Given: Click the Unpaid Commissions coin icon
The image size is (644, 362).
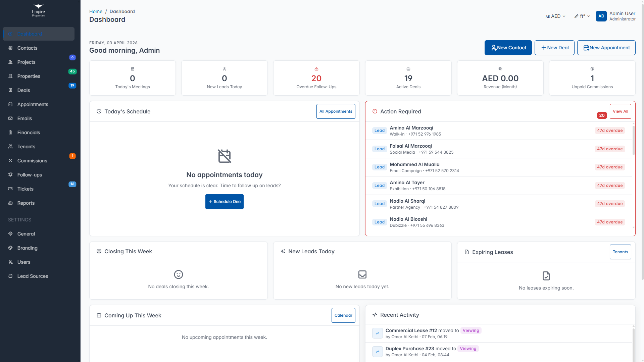Looking at the screenshot, I should 592,69.
